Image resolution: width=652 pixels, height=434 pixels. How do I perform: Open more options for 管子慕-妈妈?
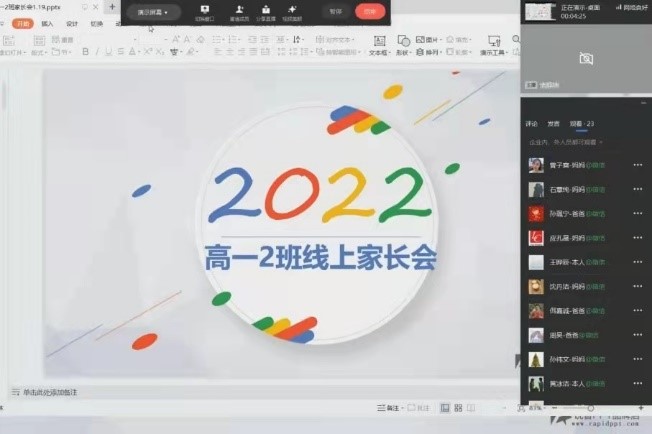click(x=637, y=165)
